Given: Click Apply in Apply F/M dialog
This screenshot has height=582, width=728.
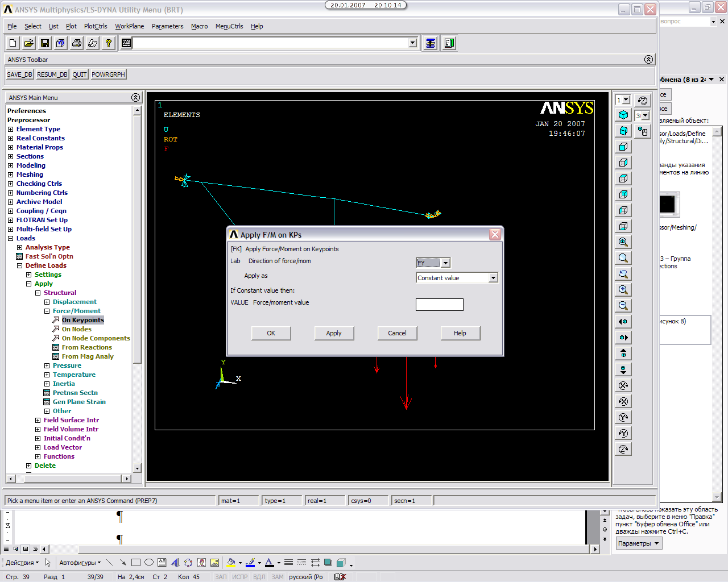Looking at the screenshot, I should click(334, 333).
